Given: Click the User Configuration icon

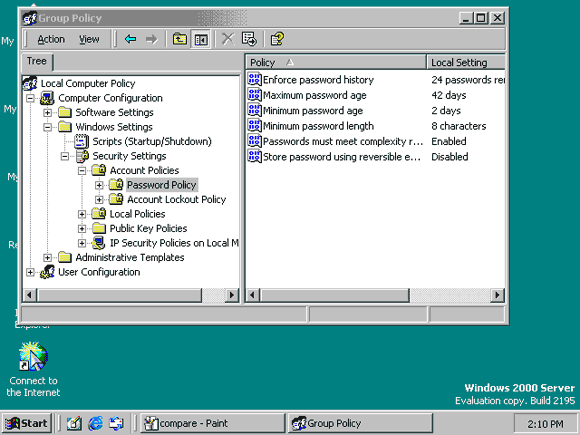Looking at the screenshot, I should click(47, 272).
